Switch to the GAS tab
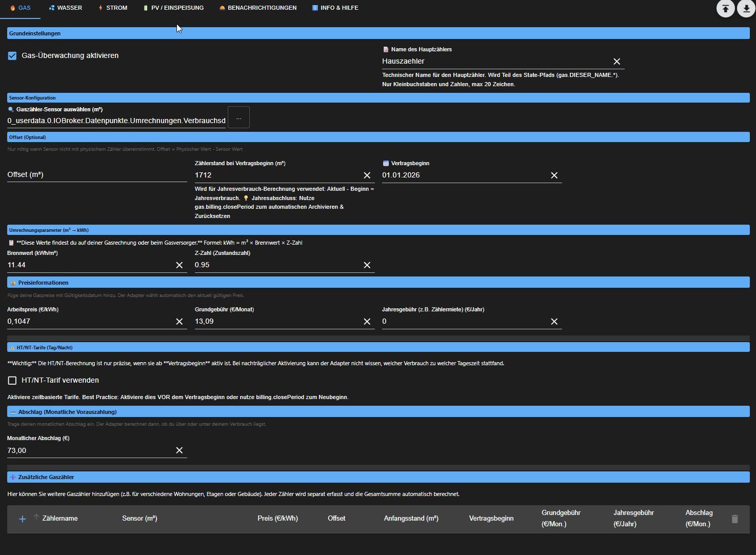The height and width of the screenshot is (555, 756). (x=21, y=8)
